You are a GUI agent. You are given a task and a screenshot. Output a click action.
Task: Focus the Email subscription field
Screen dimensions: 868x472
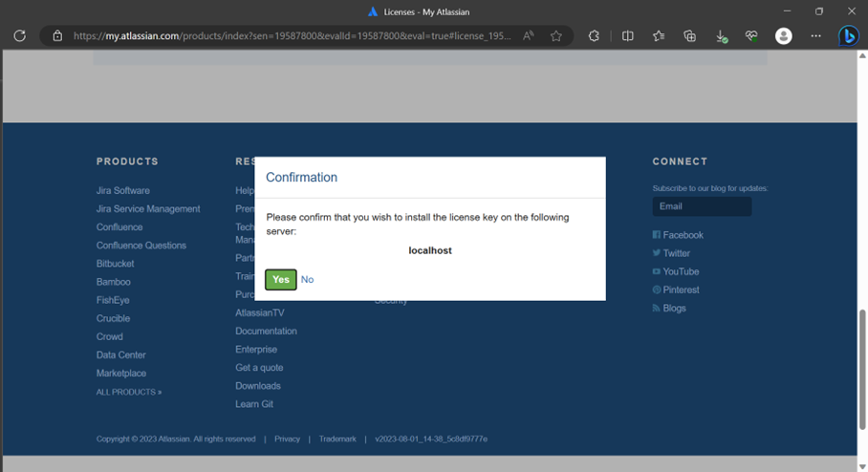[702, 206]
